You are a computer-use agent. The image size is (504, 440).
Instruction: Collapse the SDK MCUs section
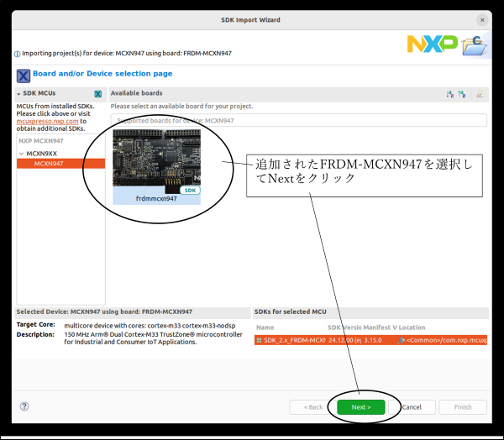[x=19, y=94]
